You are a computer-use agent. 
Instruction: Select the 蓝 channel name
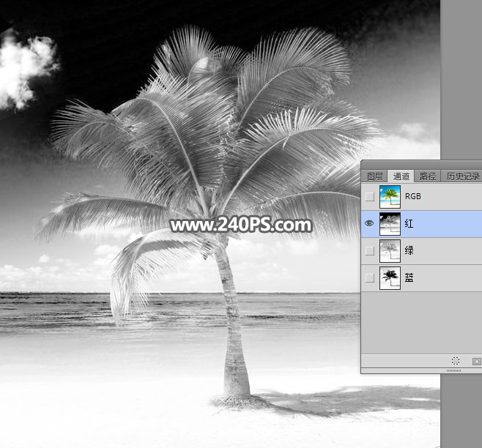(x=409, y=277)
